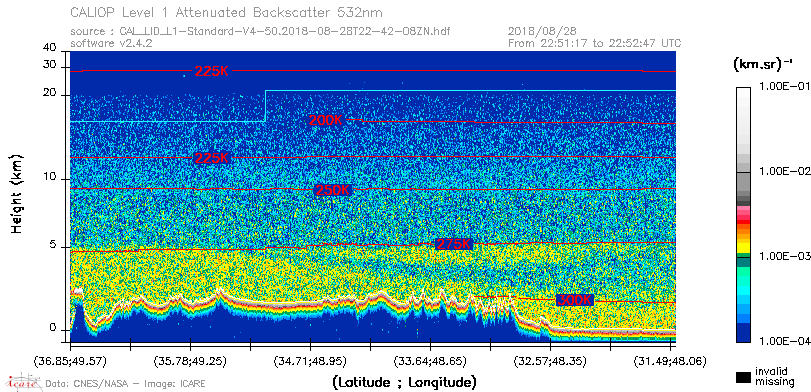
Task: Click the x-axis label '(36.85;49.57)'
Action: 70,360
